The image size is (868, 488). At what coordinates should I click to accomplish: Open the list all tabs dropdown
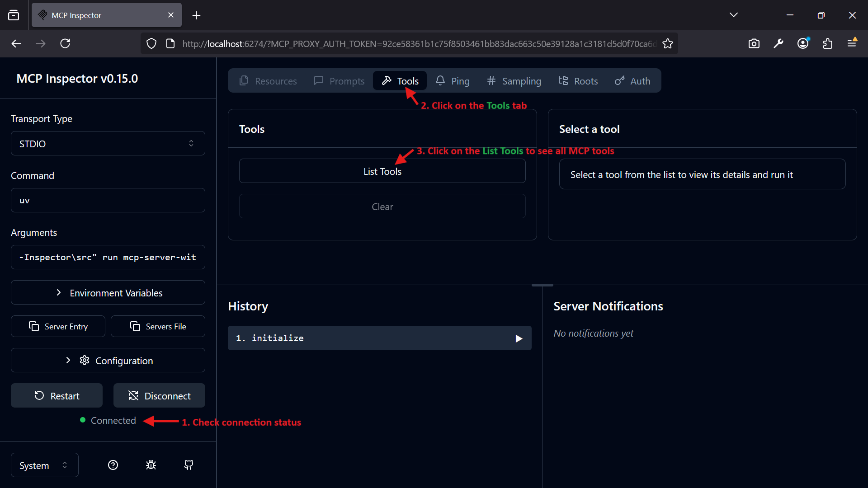coord(734,15)
